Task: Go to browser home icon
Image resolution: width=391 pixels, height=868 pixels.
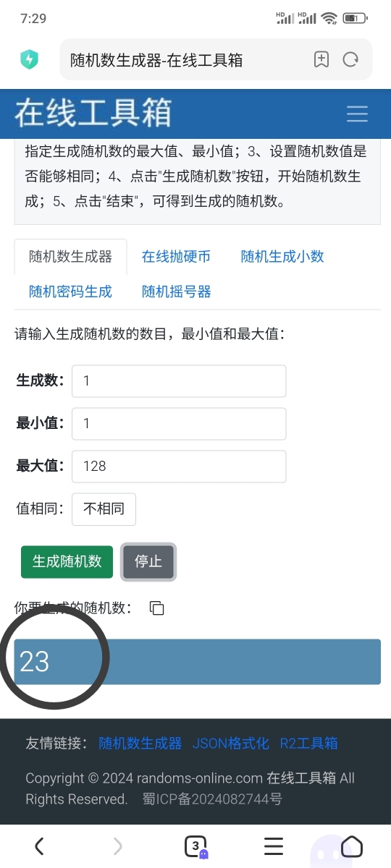Action: tap(352, 846)
